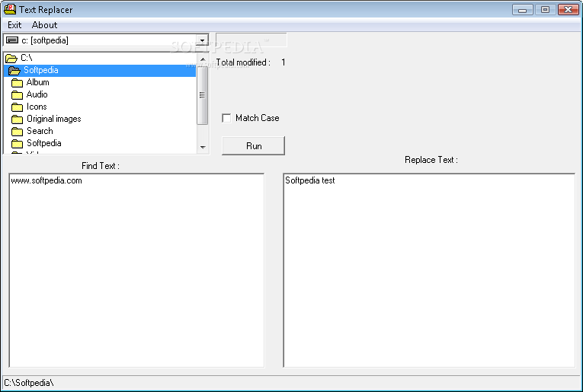Click the Find Text label

101,166
